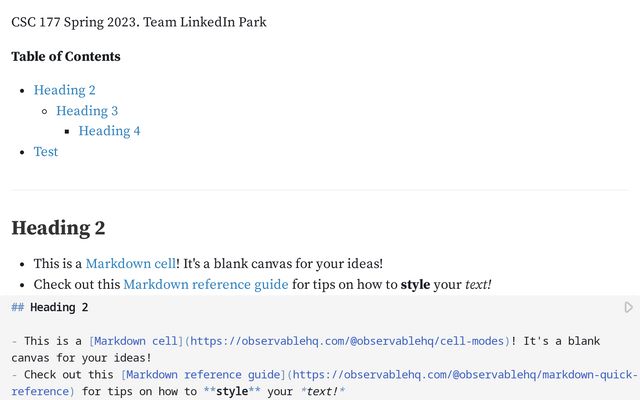Visit the rendered Markdown reference guide link
Viewport: 640px width, 400px height.
pyautogui.click(x=205, y=285)
